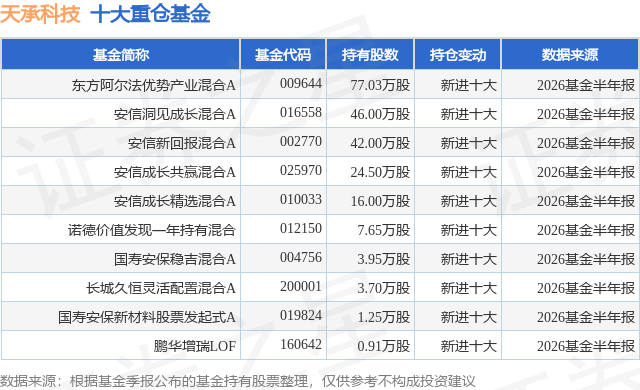Click the 77.03万股 holdings cell
640x390 pixels.
click(x=380, y=85)
